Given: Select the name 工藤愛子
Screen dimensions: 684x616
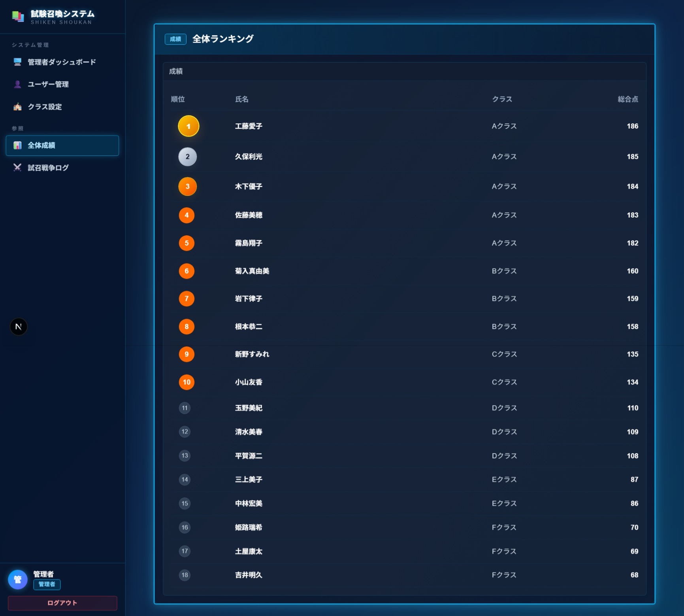Looking at the screenshot, I should click(x=249, y=126).
